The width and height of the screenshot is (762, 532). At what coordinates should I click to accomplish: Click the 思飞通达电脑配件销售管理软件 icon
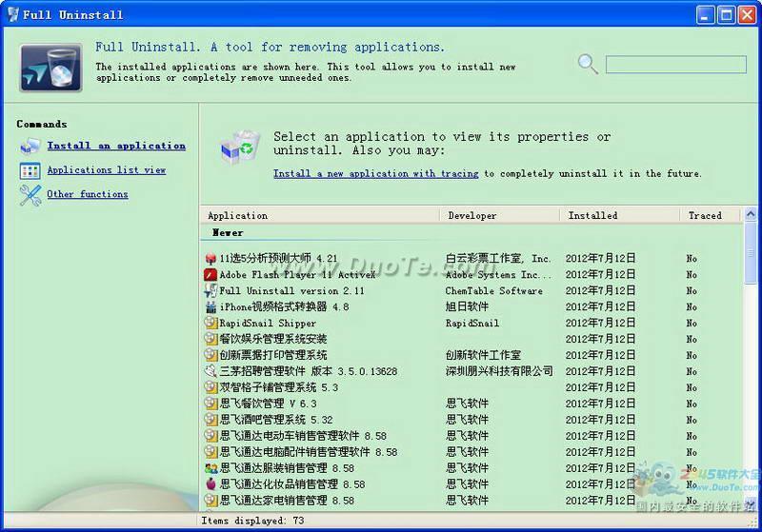[211, 452]
